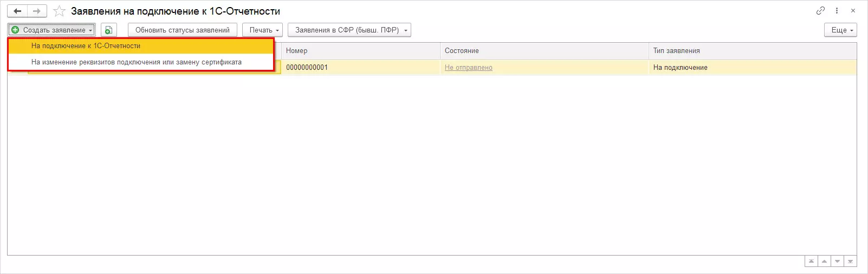The width and height of the screenshot is (868, 274).
Task: Go back with the left arrow button
Action: pyautogui.click(x=17, y=11)
